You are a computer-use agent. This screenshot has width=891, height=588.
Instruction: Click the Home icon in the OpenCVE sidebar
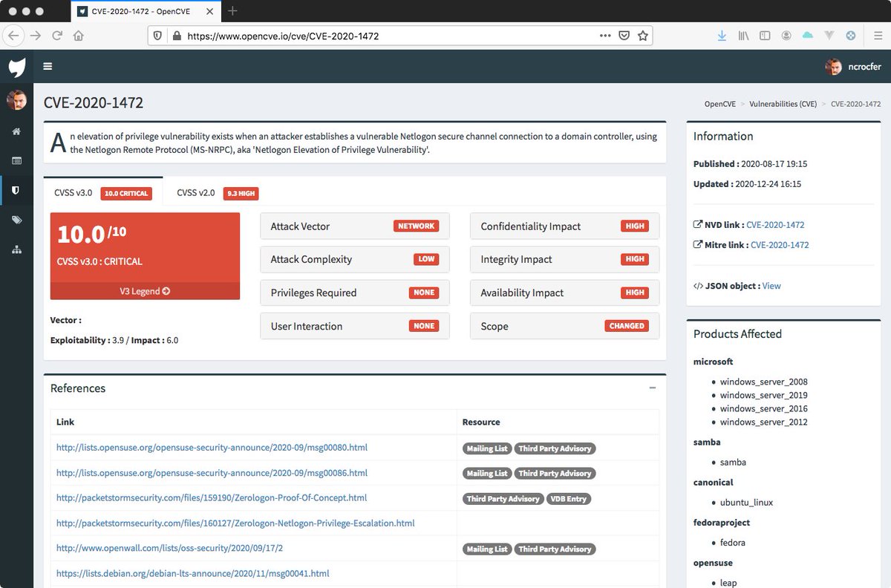click(x=16, y=131)
